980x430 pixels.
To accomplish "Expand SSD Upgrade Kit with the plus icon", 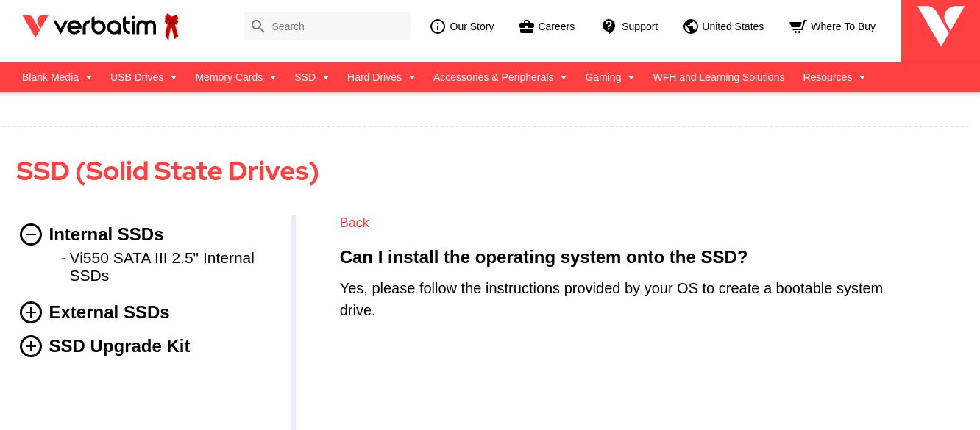I will [x=31, y=346].
